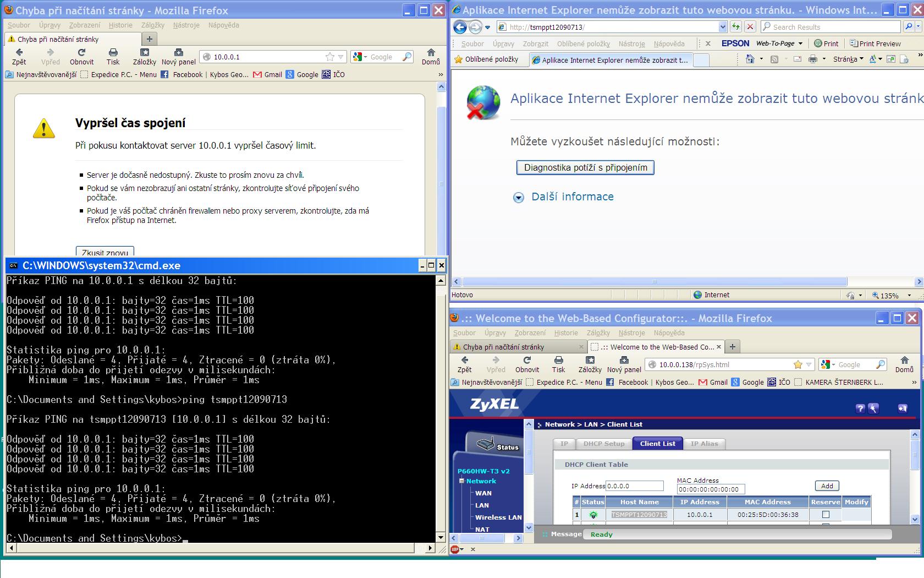Select the host name TSMPPT12090713 cell

pyautogui.click(x=639, y=515)
